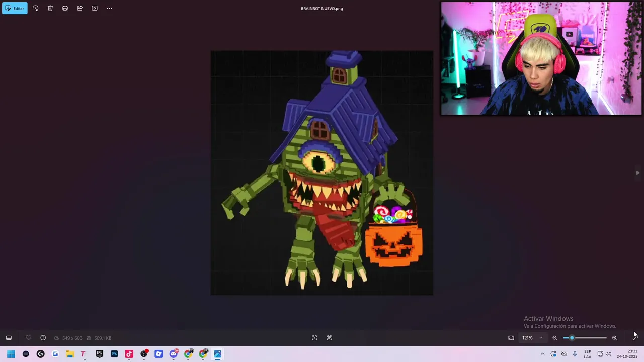Click the zoom out magnifier icon
The width and height of the screenshot is (644, 362).
pyautogui.click(x=555, y=338)
